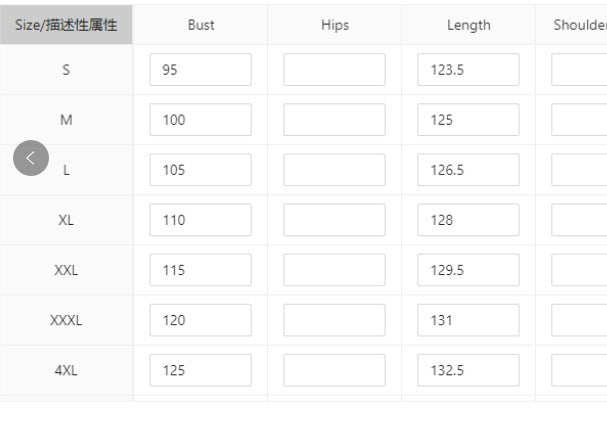Focus the Bust field showing 105

pyautogui.click(x=201, y=170)
